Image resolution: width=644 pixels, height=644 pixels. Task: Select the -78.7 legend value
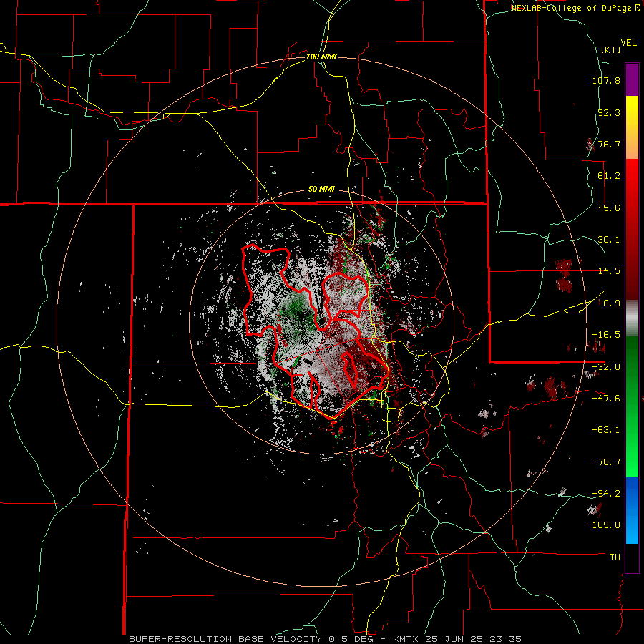(x=606, y=462)
